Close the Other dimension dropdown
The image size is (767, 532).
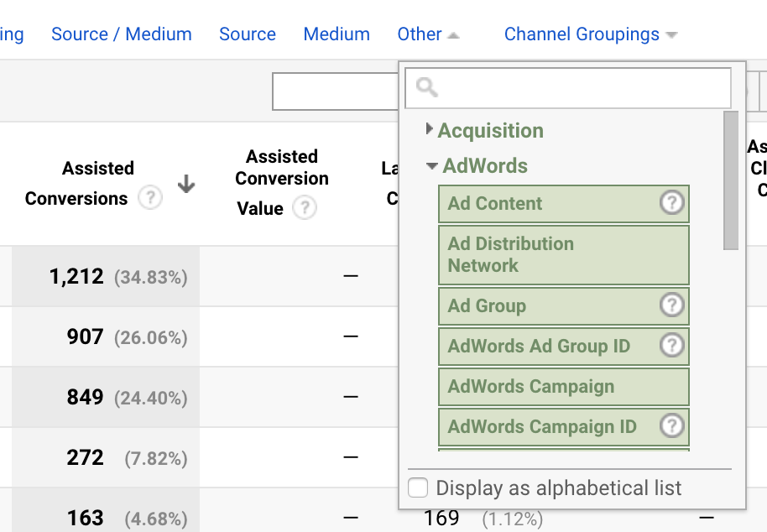428,34
